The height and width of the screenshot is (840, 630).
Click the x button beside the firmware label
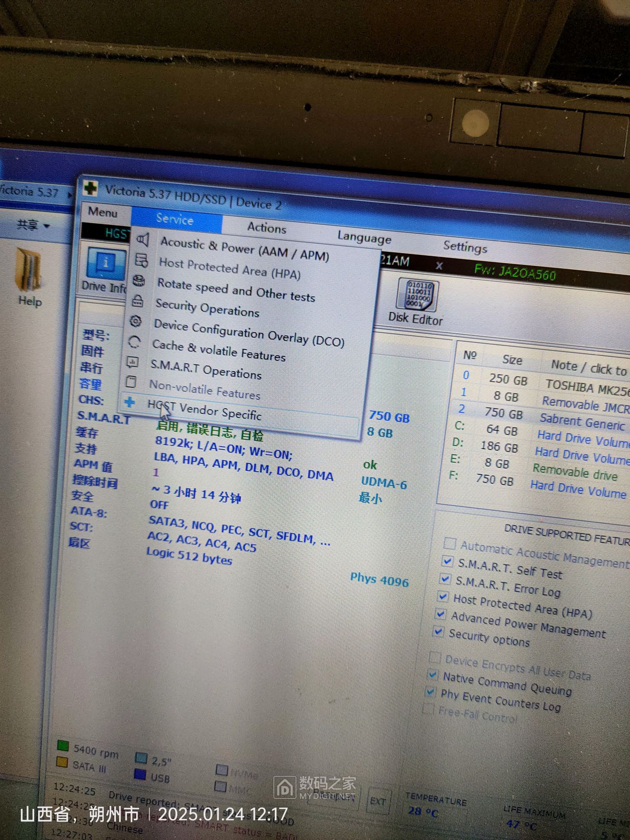click(x=439, y=265)
